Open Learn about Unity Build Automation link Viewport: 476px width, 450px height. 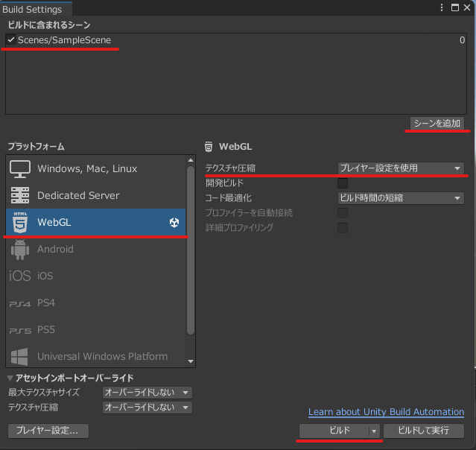(x=386, y=412)
